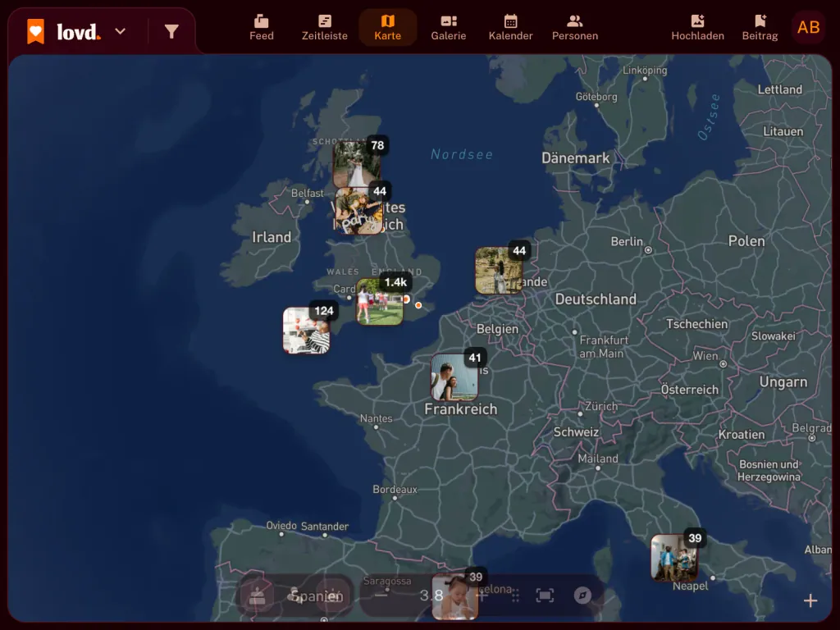Image resolution: width=840 pixels, height=630 pixels.
Task: Click the Dänemark map label
Action: (575, 158)
